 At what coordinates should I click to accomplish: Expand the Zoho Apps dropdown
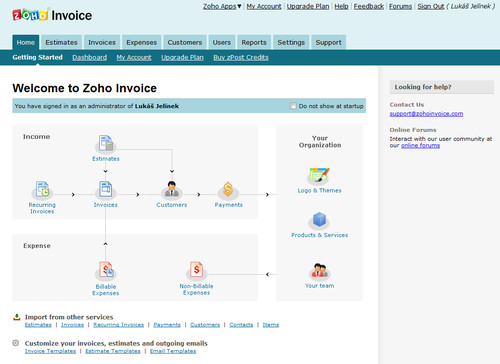point(222,6)
